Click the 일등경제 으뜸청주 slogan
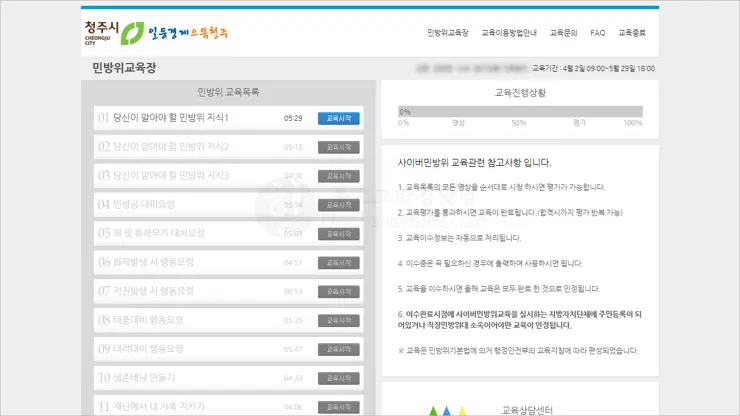 188,33
